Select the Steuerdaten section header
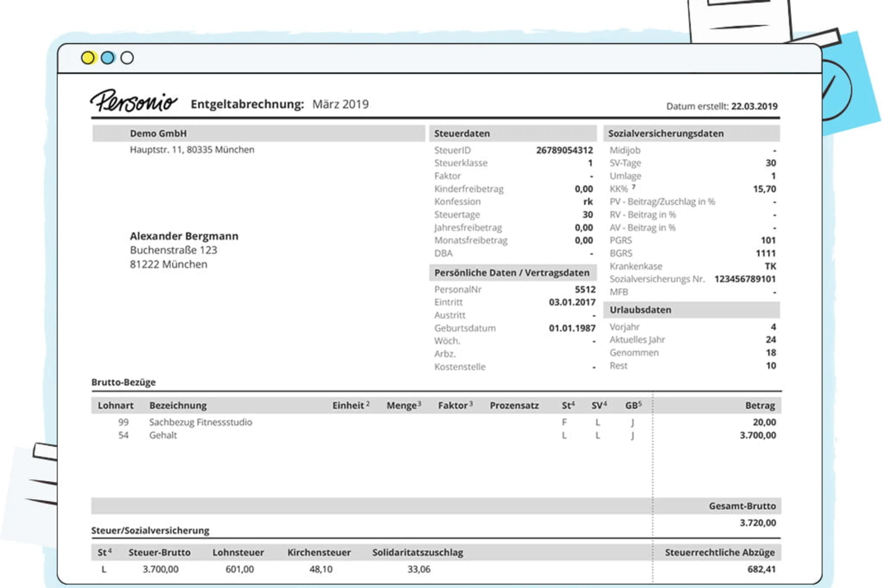Image resolution: width=882 pixels, height=588 pixels. coord(462,133)
